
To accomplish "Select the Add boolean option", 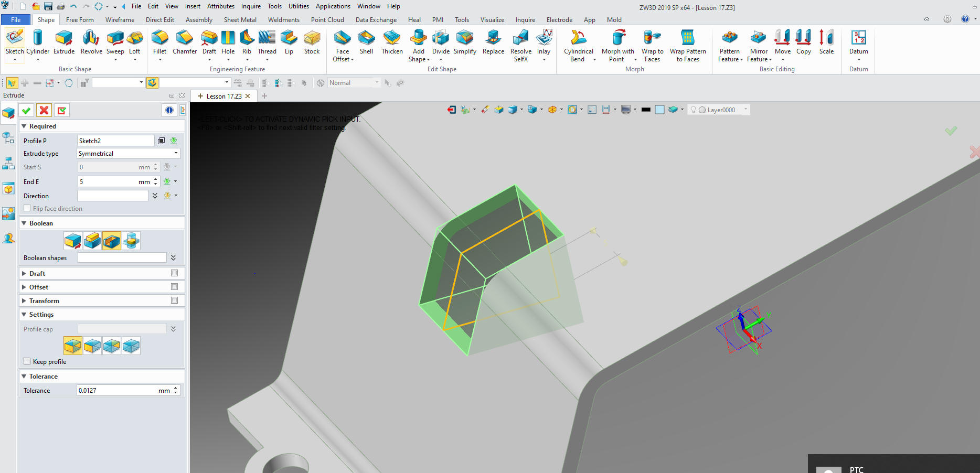I will 92,241.
